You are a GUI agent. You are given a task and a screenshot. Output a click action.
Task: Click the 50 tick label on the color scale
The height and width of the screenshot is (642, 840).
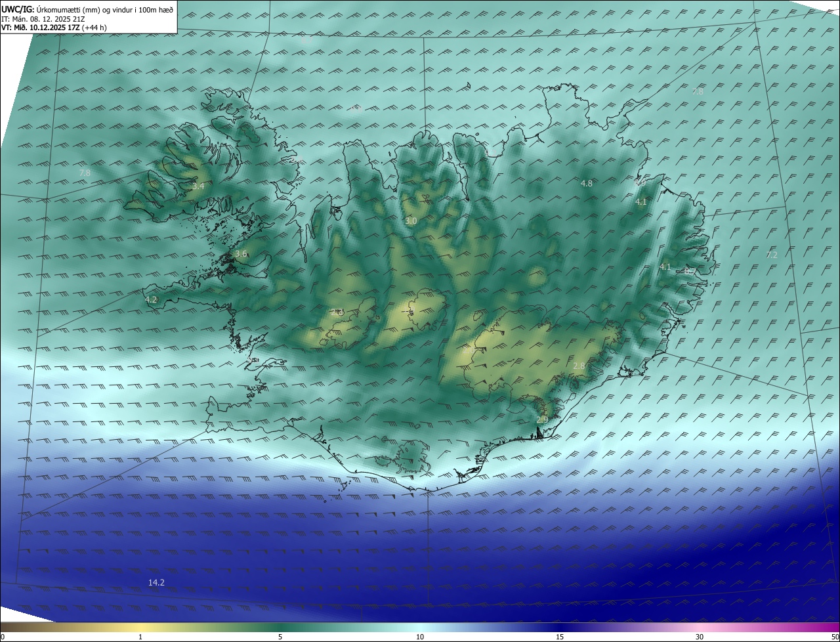pyautogui.click(x=835, y=637)
